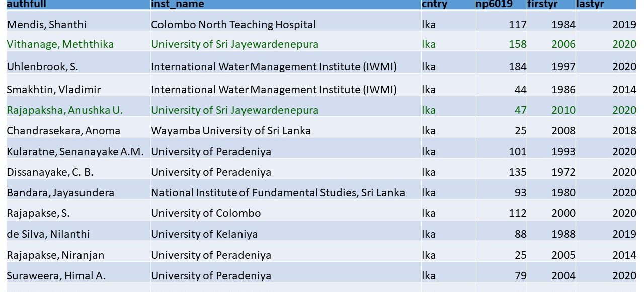Click author "Uhlenbrook, S." cell

(42, 66)
